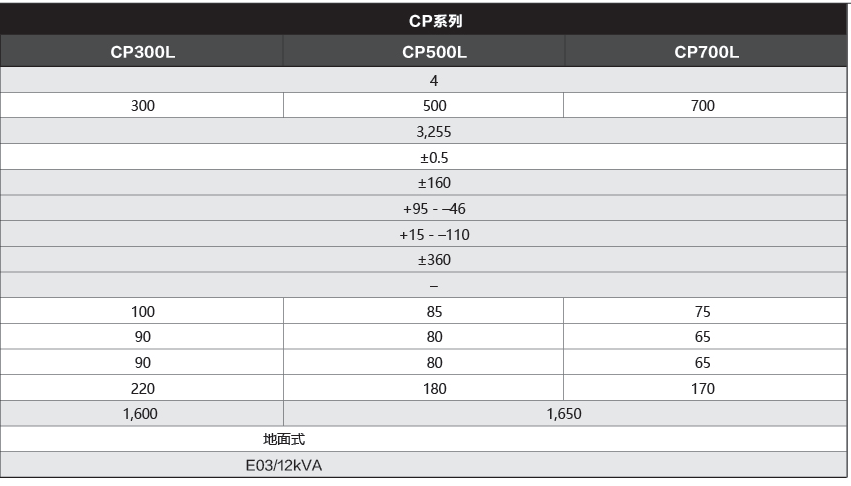This screenshot has width=851, height=486.
Task: Select the CP500L column header
Action: [x=434, y=52]
